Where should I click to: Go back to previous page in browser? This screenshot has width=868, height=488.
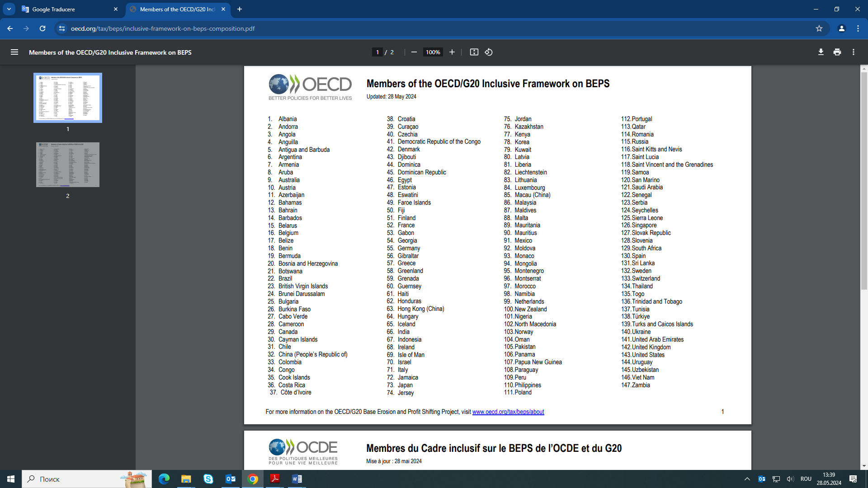click(10, 28)
